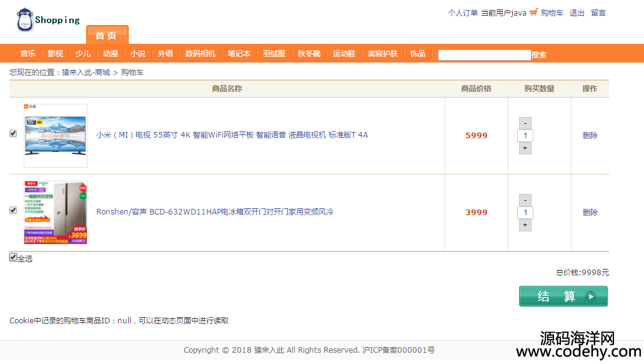644x364 pixels.
Task: Click the Copyright © 2018 footer text
Action: tap(309, 350)
